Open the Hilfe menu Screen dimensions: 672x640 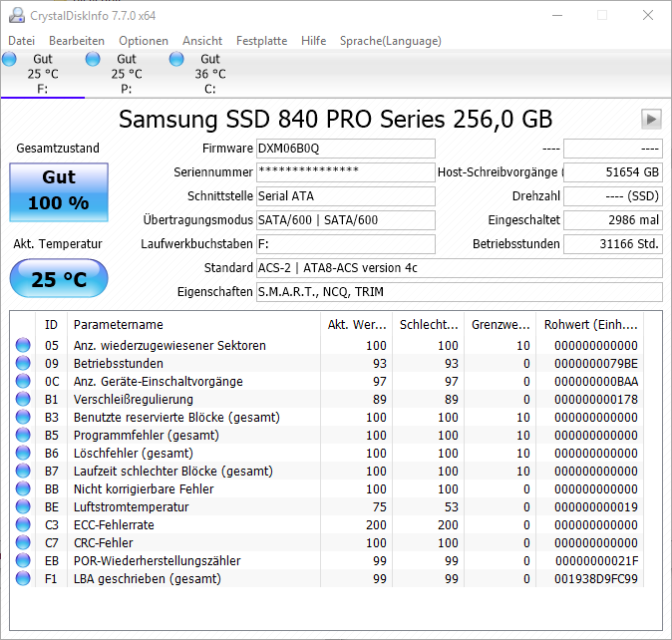314,41
